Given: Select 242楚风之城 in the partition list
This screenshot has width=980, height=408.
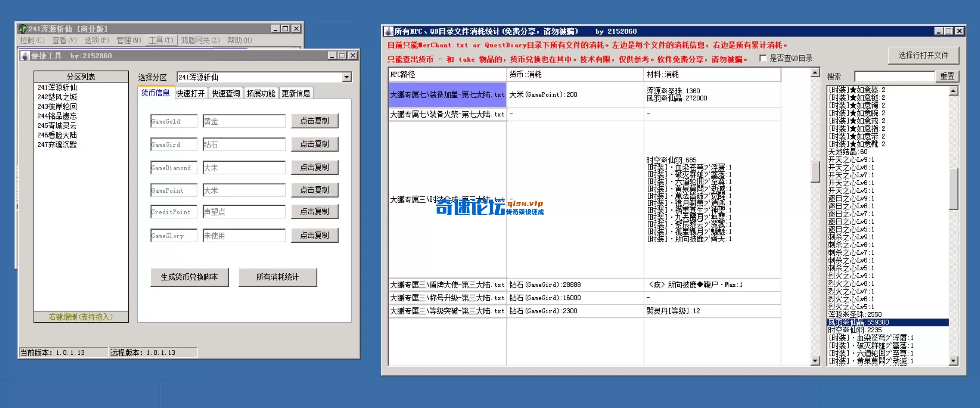Looking at the screenshot, I should point(57,97).
